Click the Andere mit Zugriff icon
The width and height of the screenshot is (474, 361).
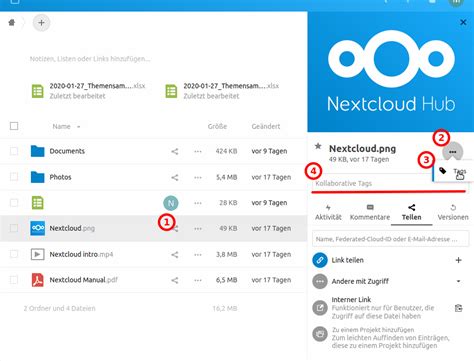point(320,281)
